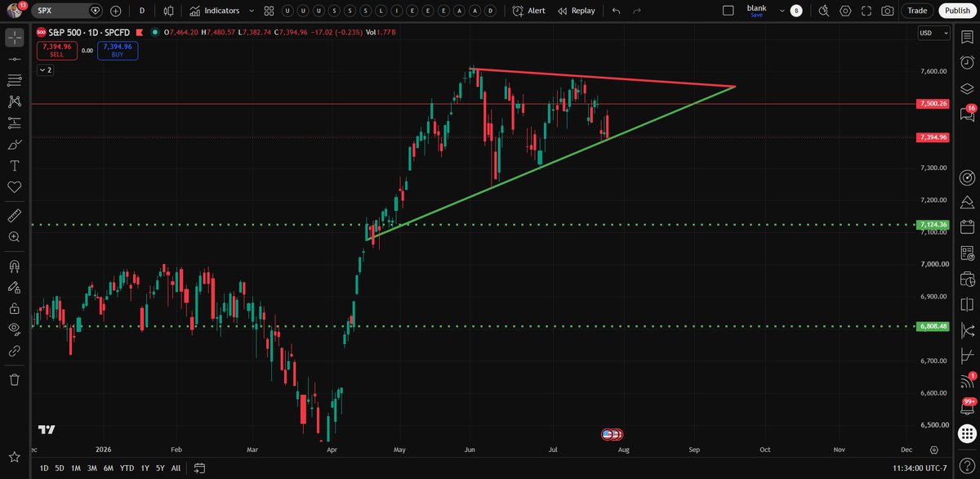Open chart settings hexagon icon
Image resolution: width=980 pixels, height=479 pixels.
pyautogui.click(x=845, y=11)
